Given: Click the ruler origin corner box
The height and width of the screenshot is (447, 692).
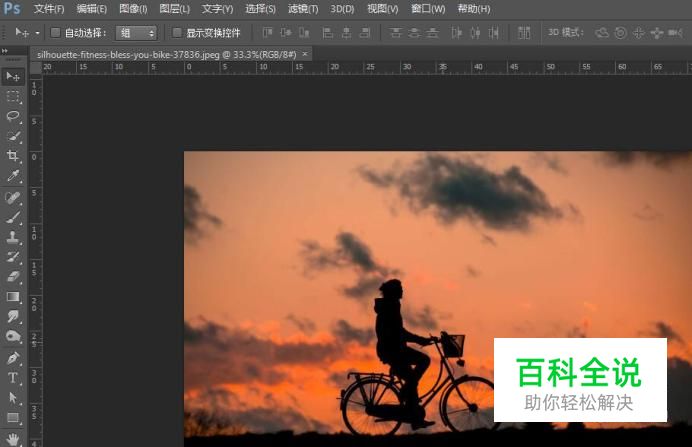Looking at the screenshot, I should click(36, 68).
